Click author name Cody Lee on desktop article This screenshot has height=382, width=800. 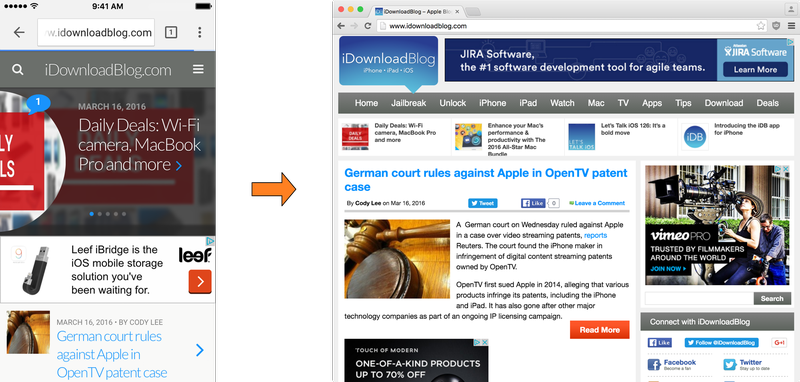(x=368, y=203)
